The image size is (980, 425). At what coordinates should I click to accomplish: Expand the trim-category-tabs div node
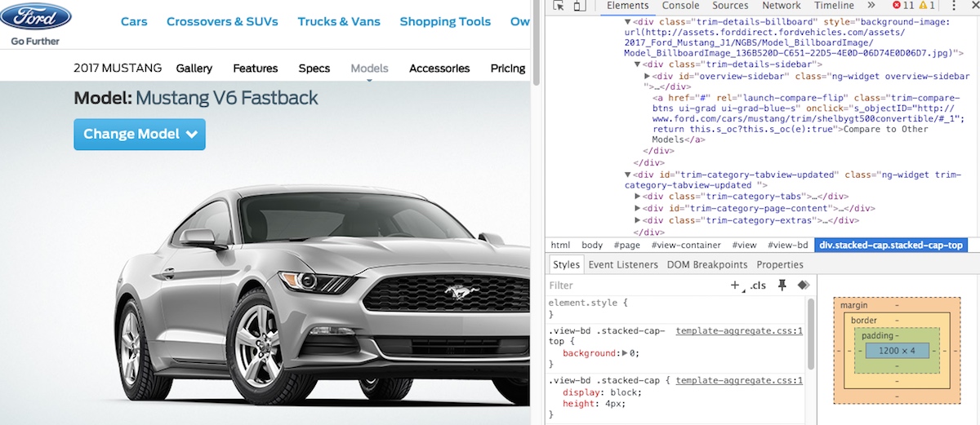pyautogui.click(x=638, y=197)
